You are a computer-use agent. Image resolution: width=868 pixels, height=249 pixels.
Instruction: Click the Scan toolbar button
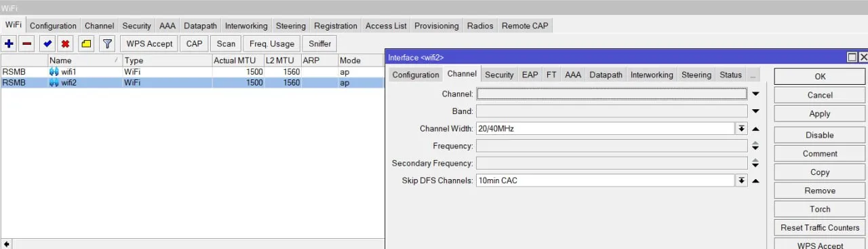click(x=226, y=43)
